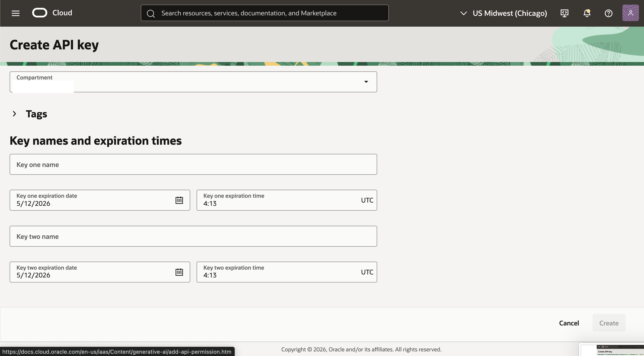
Task: Launch the Cloud Shell console icon
Action: [564, 13]
